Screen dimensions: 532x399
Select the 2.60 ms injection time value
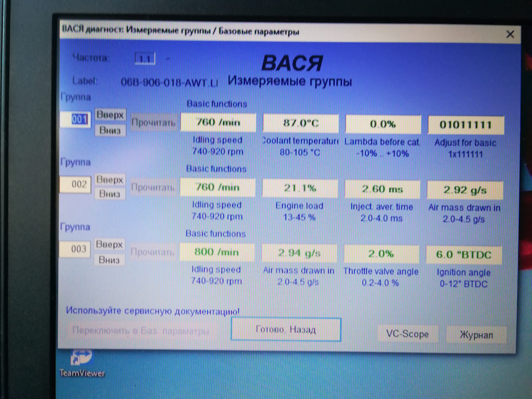[x=382, y=189]
